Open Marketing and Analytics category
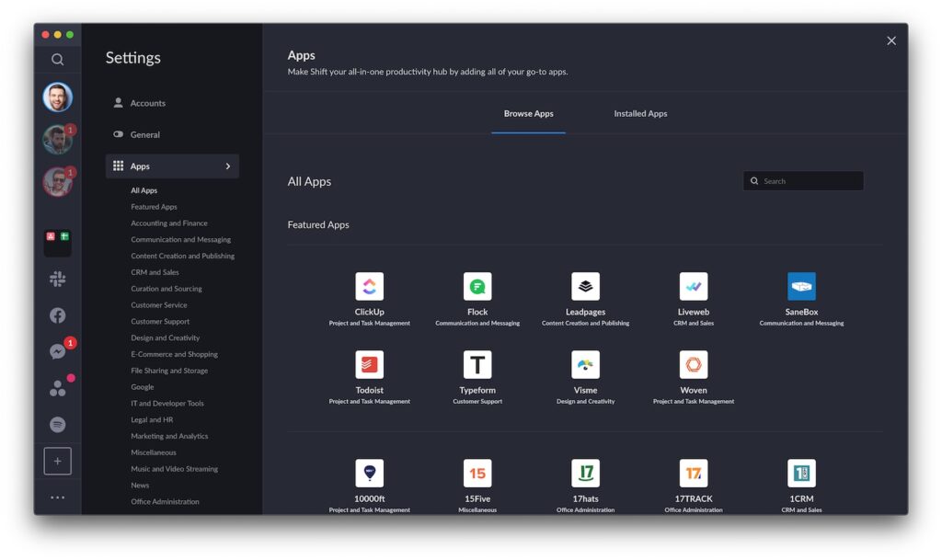Screen dimensions: 942x560 pos(169,437)
